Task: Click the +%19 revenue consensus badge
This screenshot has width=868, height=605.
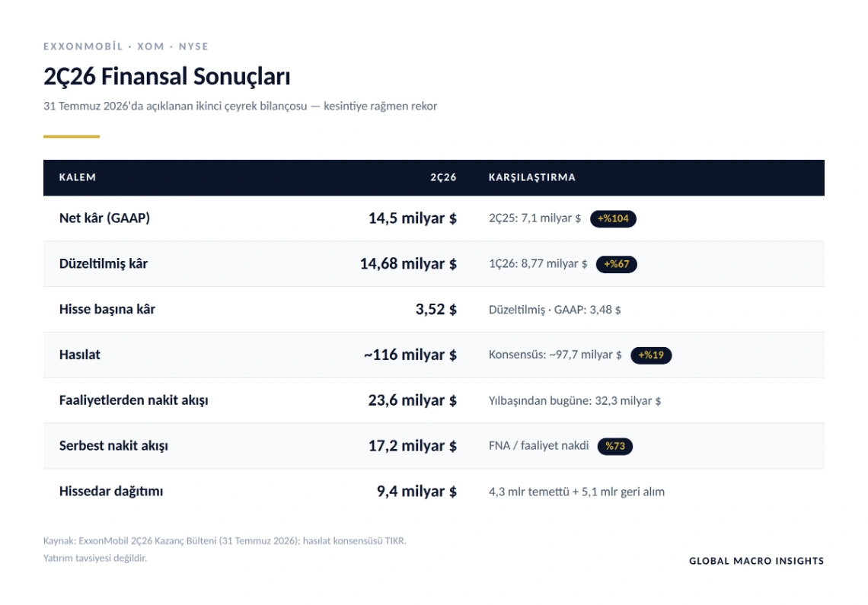Action: (651, 355)
